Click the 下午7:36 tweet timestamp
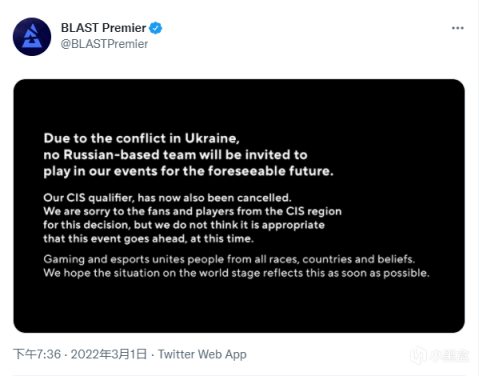483x376 pixels. [x=37, y=354]
